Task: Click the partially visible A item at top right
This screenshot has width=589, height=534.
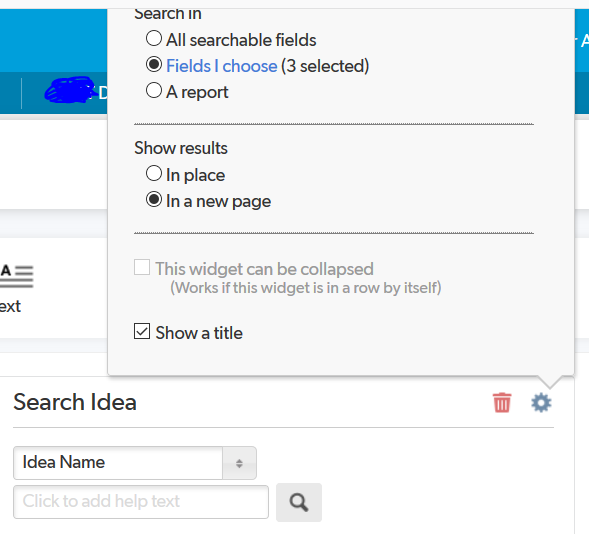Action: coord(584,41)
